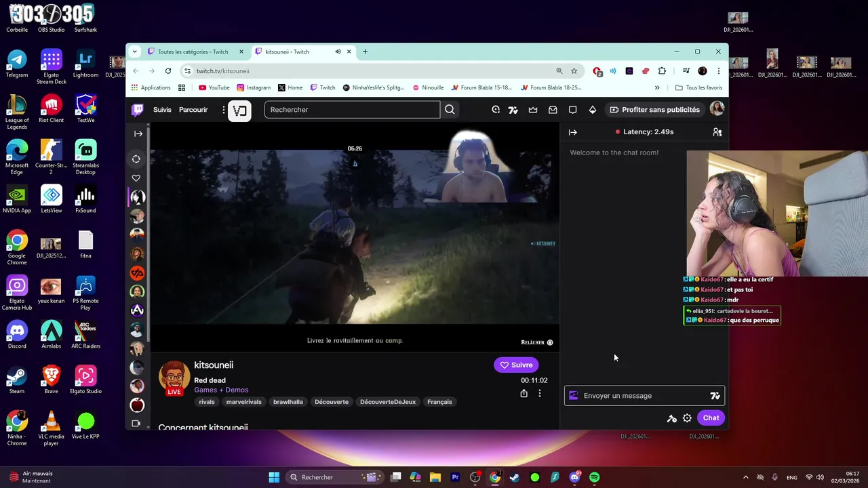
Task: Mute the kitsouneii tab audio speaker icon
Action: click(x=338, y=52)
